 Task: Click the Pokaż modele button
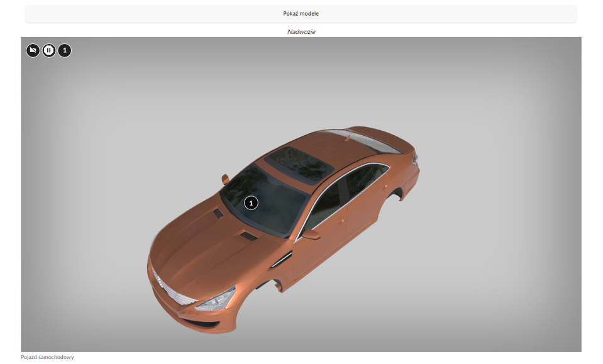tap(302, 13)
